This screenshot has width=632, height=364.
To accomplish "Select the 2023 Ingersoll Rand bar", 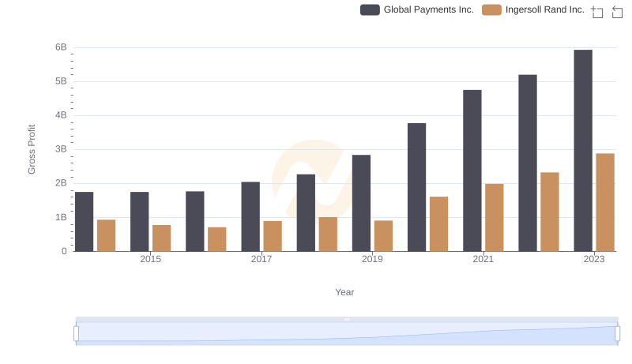I will [605, 203].
